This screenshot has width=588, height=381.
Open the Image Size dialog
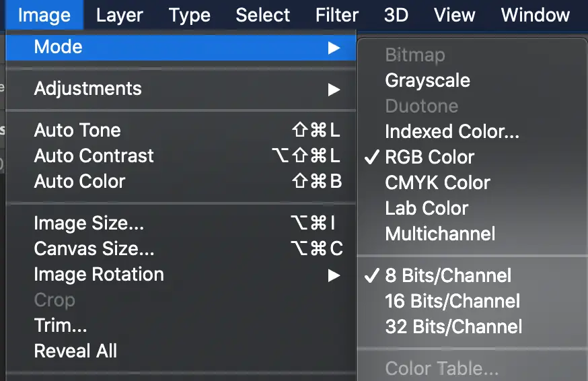(89, 223)
